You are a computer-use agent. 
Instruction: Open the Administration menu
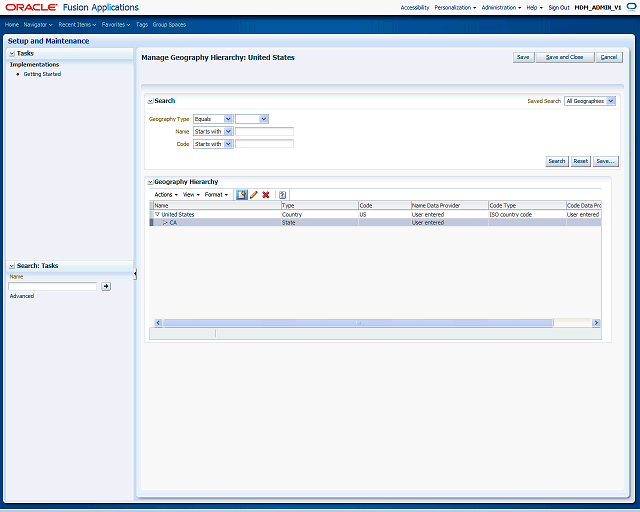[501, 7]
